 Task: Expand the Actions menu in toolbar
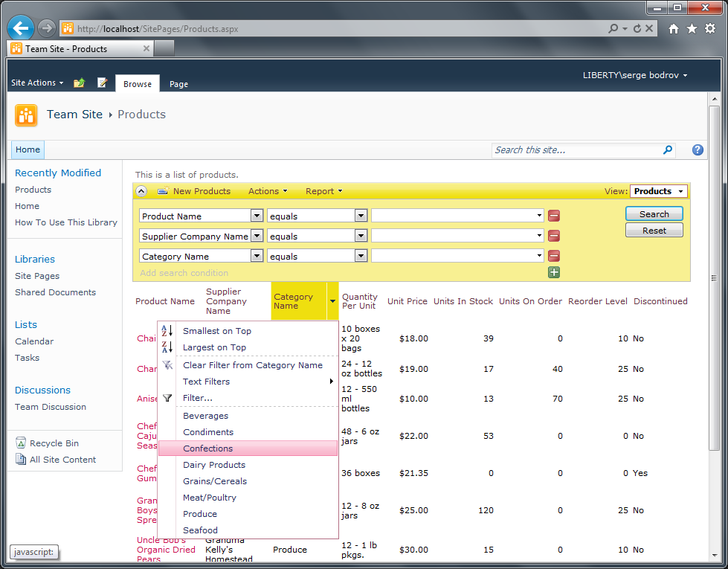[x=268, y=191]
